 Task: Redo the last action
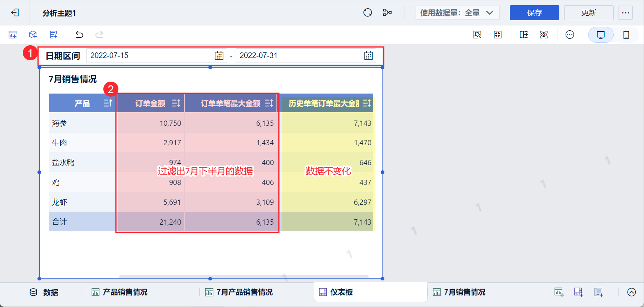tap(99, 35)
